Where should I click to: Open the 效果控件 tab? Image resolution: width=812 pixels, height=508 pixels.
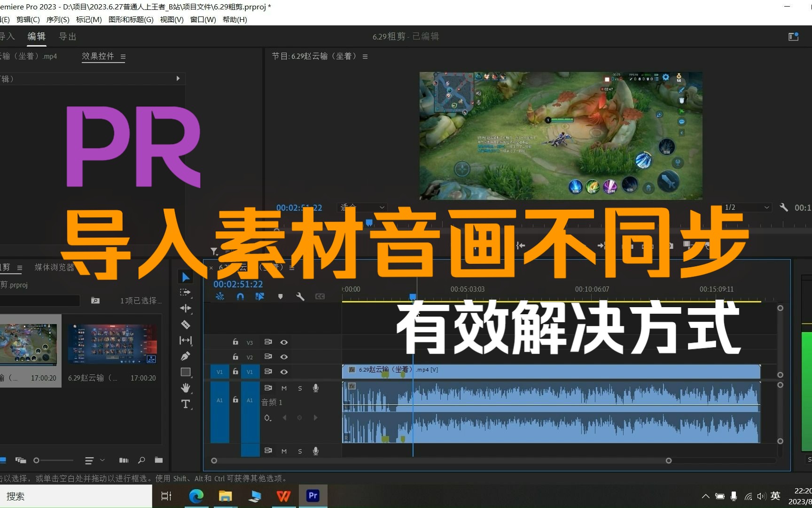pos(98,56)
